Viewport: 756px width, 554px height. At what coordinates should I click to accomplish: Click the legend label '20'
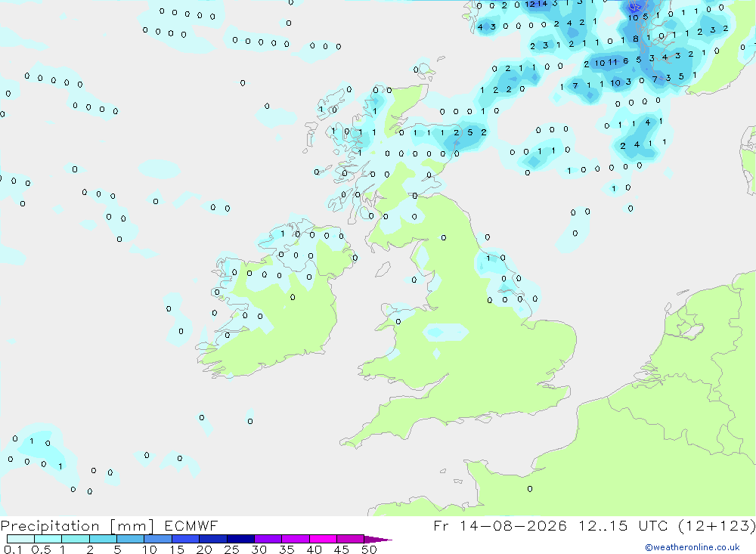204,549
